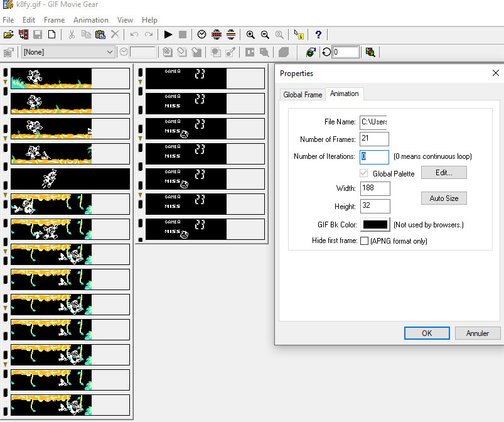Open the File menu
The width and height of the screenshot is (504, 422).
point(8,20)
